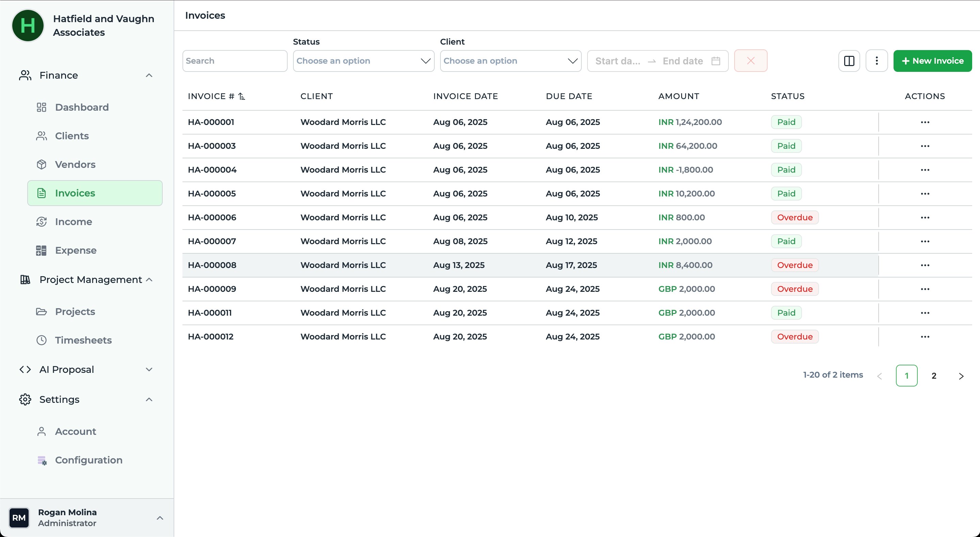Expand the Rogan Molina user menu
The width and height of the screenshot is (980, 537).
pos(160,518)
